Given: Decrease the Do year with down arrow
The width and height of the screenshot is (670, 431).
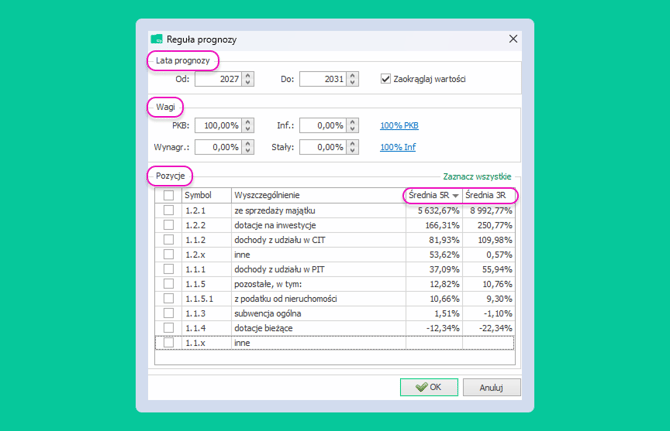Looking at the screenshot, I should click(352, 83).
